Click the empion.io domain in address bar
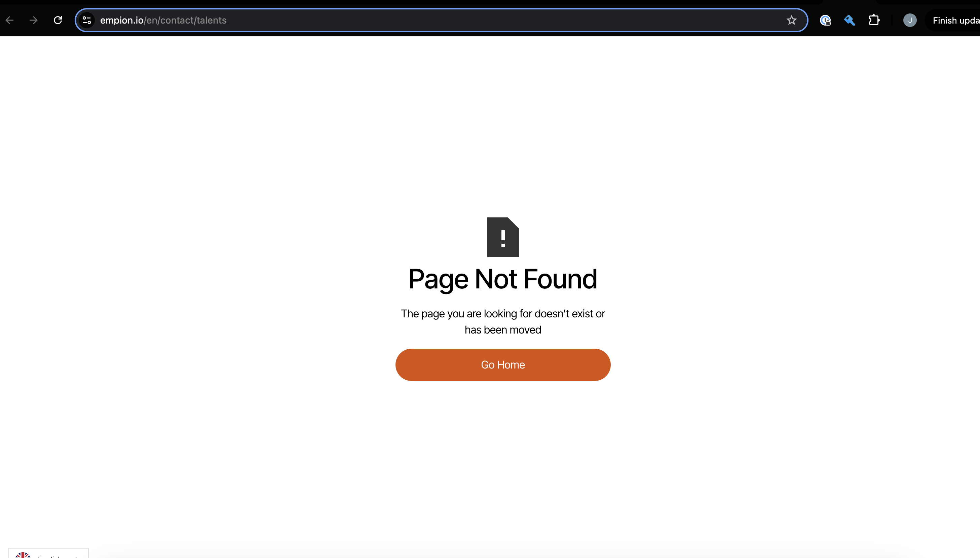The image size is (980, 558). coord(121,20)
